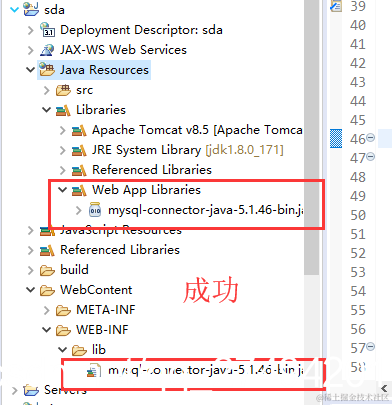
Task: Click the JRE System Library icon
Action: pyautogui.click(x=79, y=150)
